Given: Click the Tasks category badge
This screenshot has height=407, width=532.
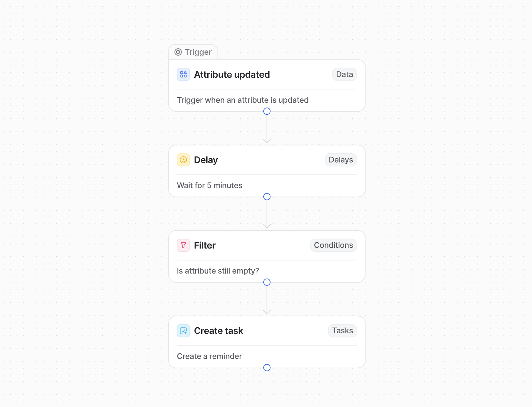Looking at the screenshot, I should click(342, 331).
